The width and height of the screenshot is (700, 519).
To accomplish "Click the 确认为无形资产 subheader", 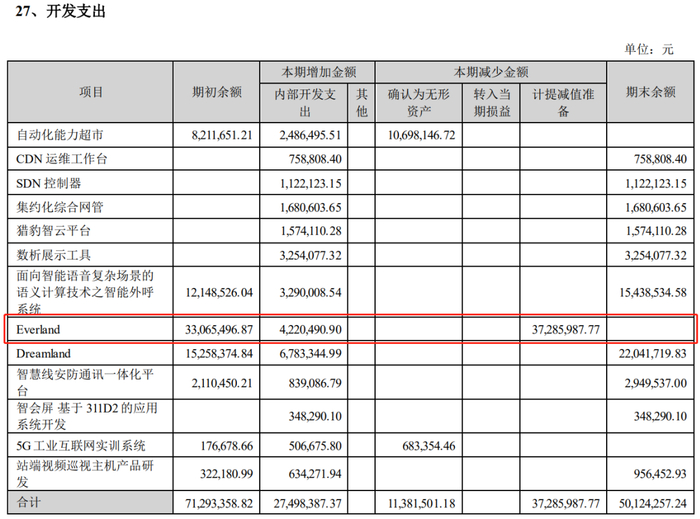I will tap(419, 102).
